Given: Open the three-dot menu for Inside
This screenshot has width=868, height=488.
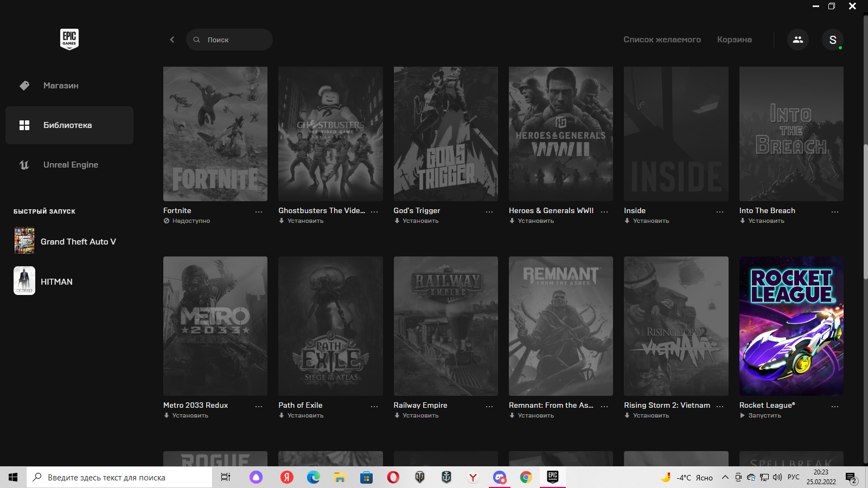Looking at the screenshot, I should click(x=719, y=211).
